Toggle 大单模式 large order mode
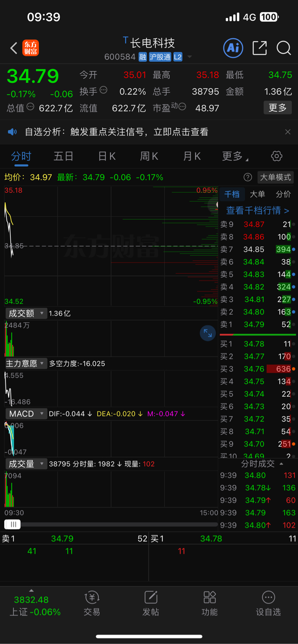Screen dimensions: 298x644 (x=275, y=177)
